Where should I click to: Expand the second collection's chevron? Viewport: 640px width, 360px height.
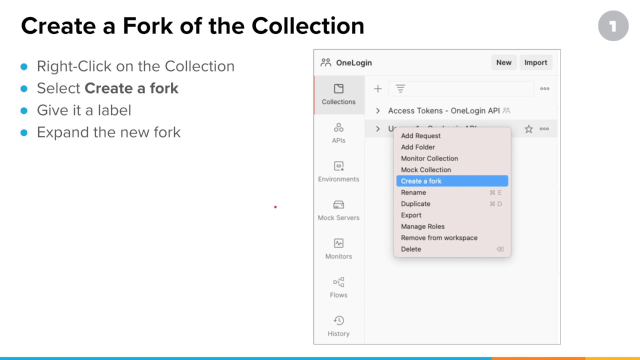(378, 129)
